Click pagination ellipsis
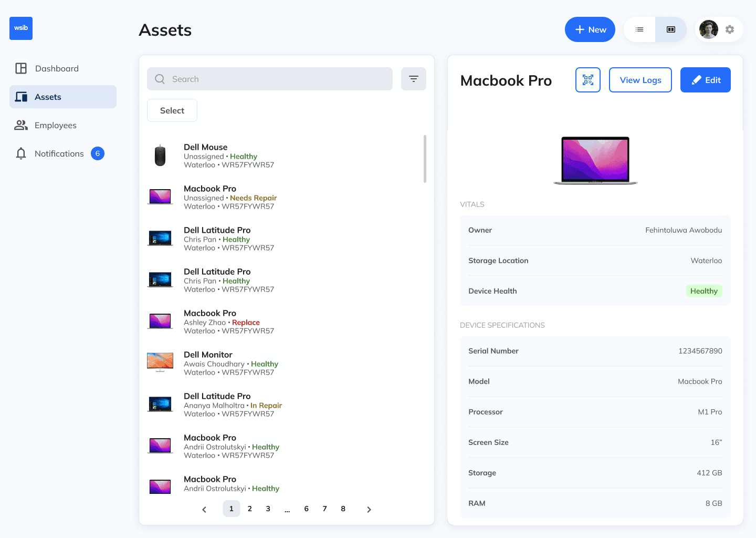The image size is (756, 538). coord(287,510)
